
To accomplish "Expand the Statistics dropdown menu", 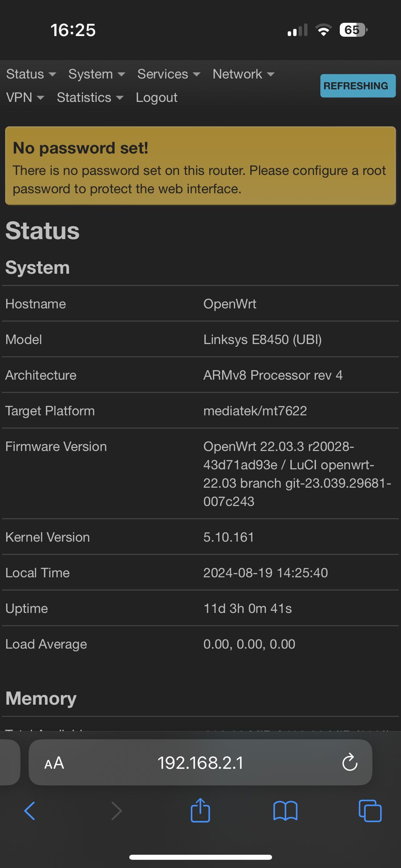I will 90,97.
